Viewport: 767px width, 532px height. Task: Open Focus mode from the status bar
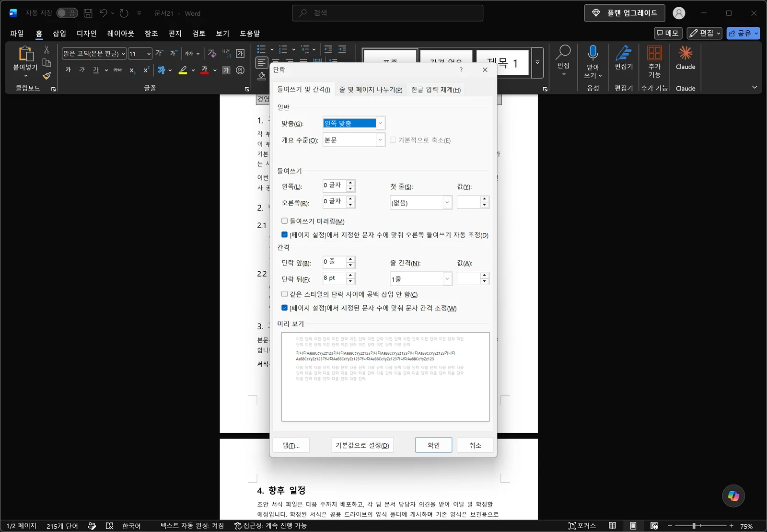(x=582, y=526)
